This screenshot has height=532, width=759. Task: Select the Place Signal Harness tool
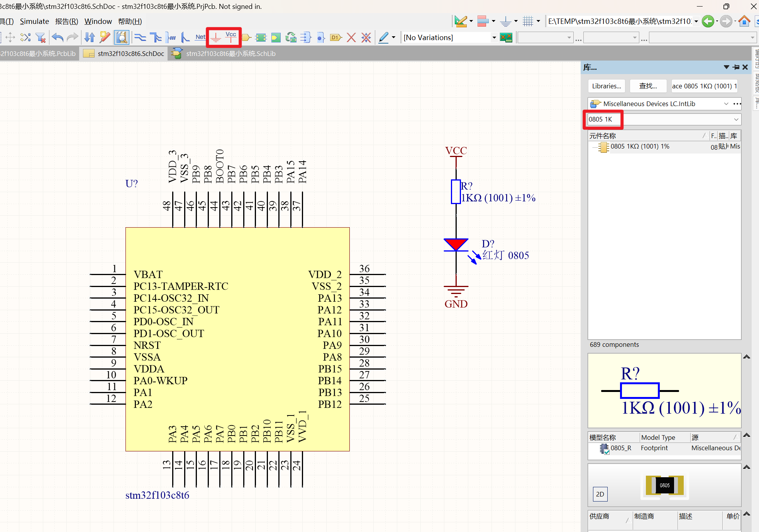(171, 37)
